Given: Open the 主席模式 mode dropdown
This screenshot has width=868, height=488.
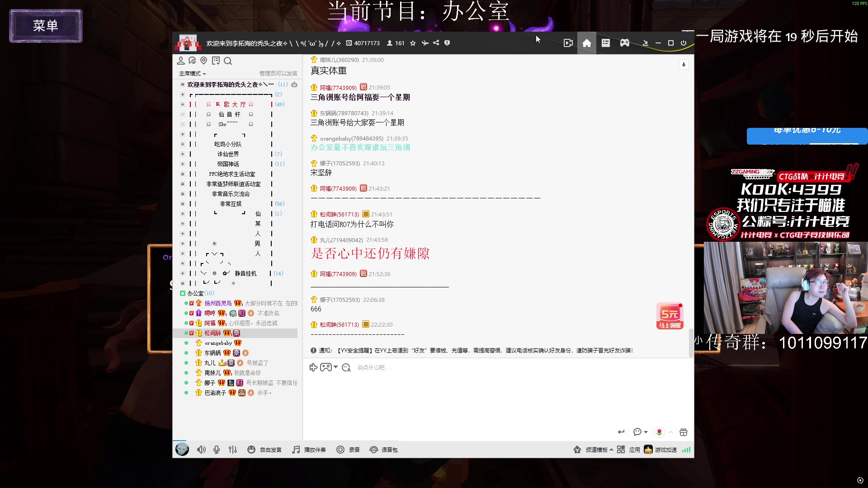Looking at the screenshot, I should coord(193,74).
